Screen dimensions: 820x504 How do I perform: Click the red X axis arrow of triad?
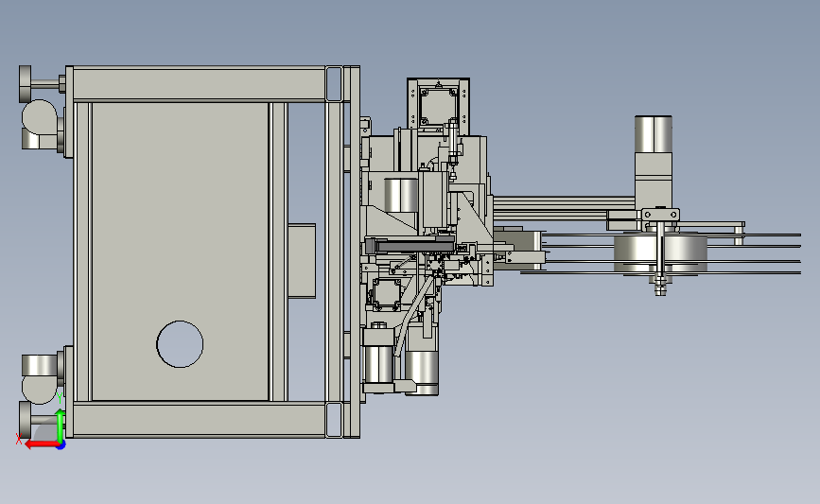(x=41, y=444)
